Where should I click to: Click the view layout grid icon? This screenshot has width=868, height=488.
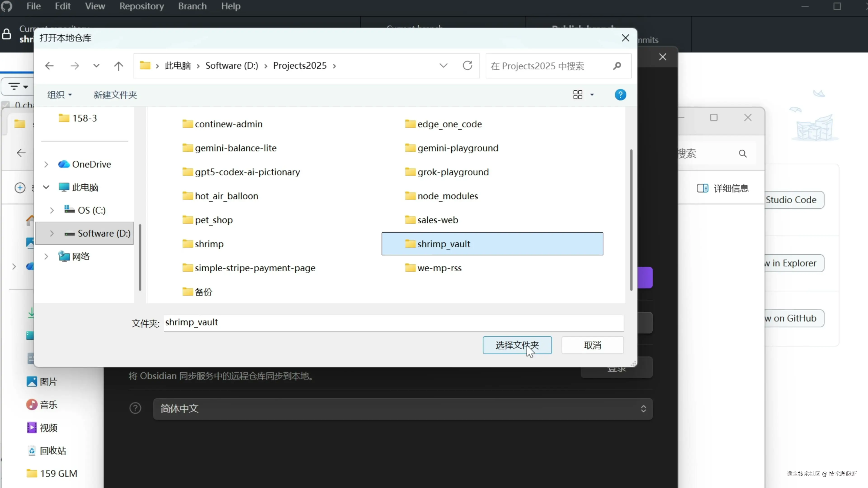tap(578, 95)
